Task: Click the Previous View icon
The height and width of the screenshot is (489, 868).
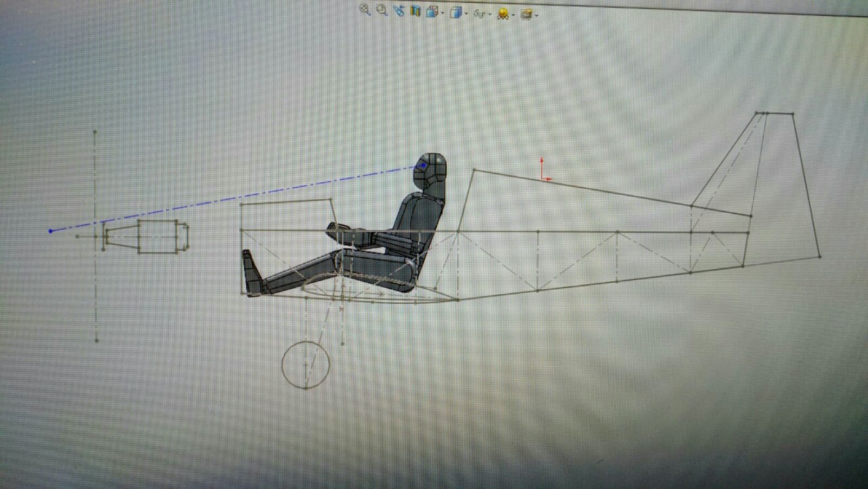Action: point(399,11)
